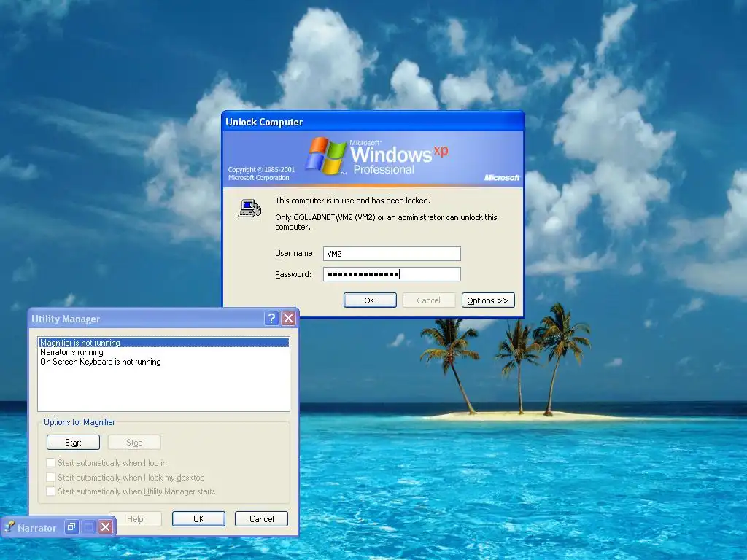Expand Options >> in Unlock Computer dialog
The height and width of the screenshot is (560, 747).
click(488, 300)
